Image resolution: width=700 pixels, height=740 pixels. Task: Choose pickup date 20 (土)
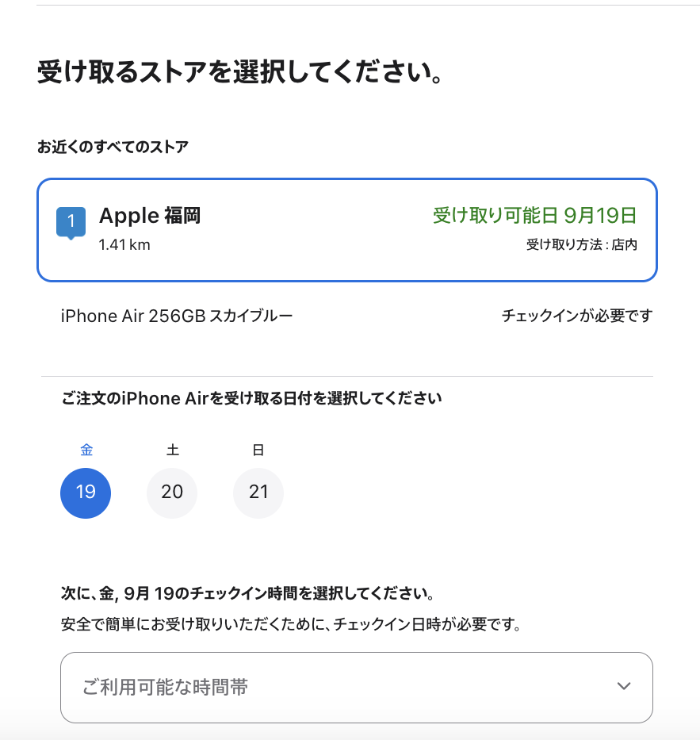pyautogui.click(x=172, y=493)
